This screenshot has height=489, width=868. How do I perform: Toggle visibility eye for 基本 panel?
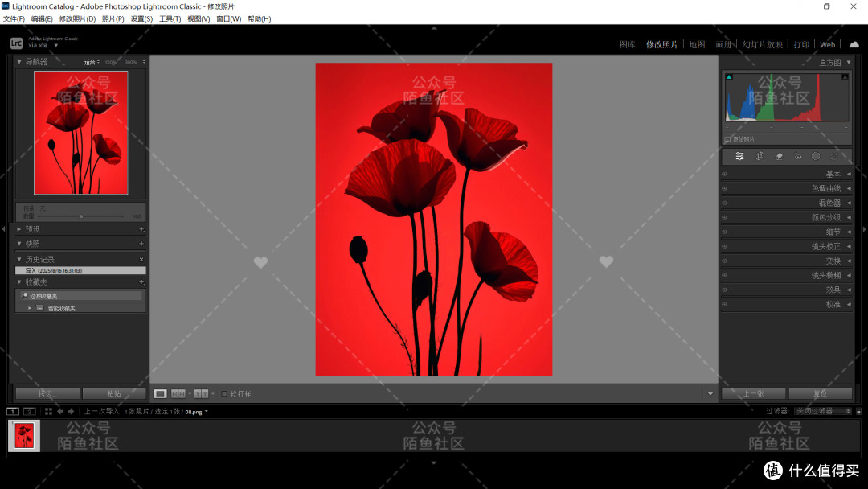click(x=725, y=174)
